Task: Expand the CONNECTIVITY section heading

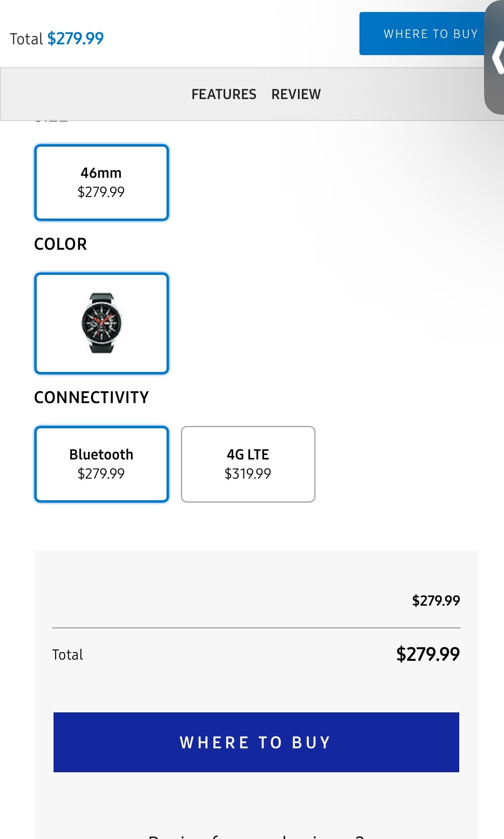Action: click(x=91, y=397)
